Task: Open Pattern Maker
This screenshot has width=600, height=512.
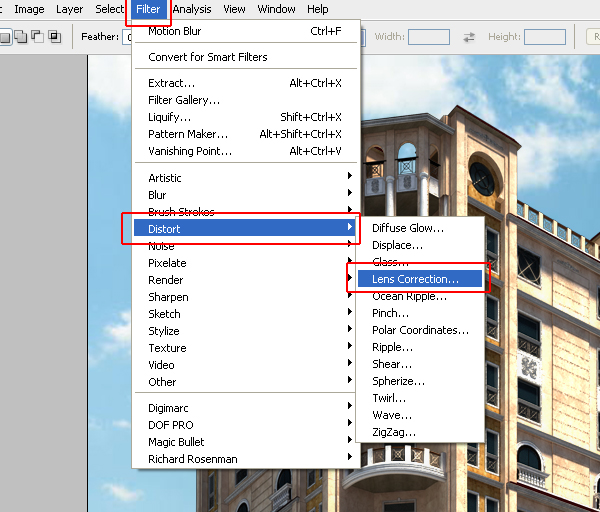Action: (x=245, y=134)
